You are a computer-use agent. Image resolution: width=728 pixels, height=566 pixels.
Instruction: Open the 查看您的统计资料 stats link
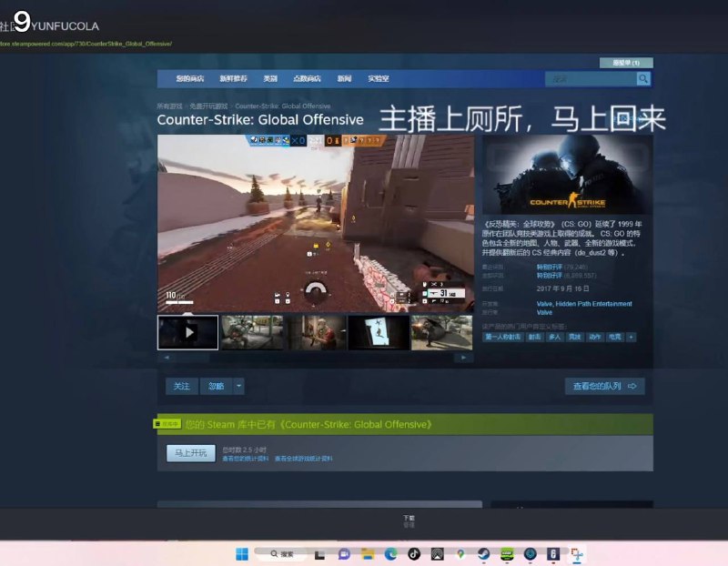[245, 459]
